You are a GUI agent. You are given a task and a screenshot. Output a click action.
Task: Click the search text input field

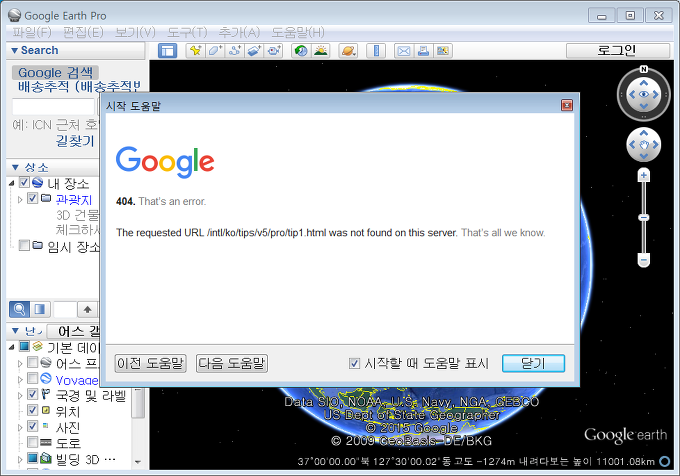(x=53, y=107)
